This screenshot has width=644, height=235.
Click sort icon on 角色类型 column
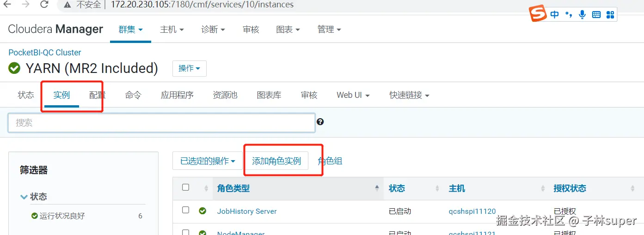pyautogui.click(x=377, y=188)
